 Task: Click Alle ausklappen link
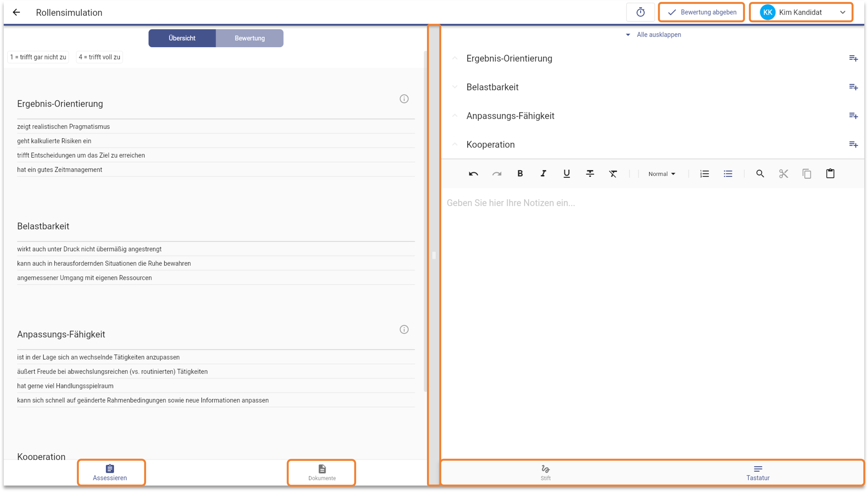tap(653, 34)
